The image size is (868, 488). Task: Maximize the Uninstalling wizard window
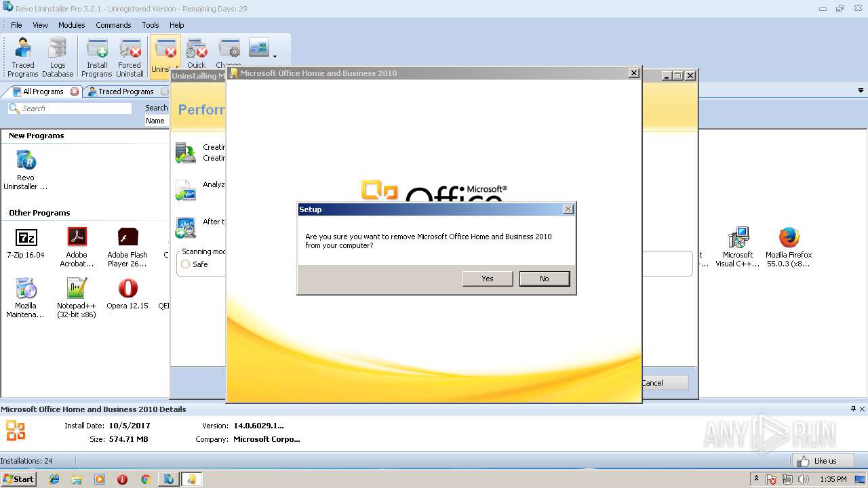677,76
